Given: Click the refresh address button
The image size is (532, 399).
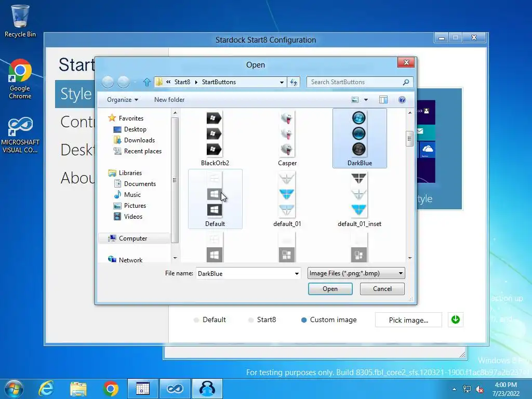Looking at the screenshot, I should pyautogui.click(x=294, y=82).
